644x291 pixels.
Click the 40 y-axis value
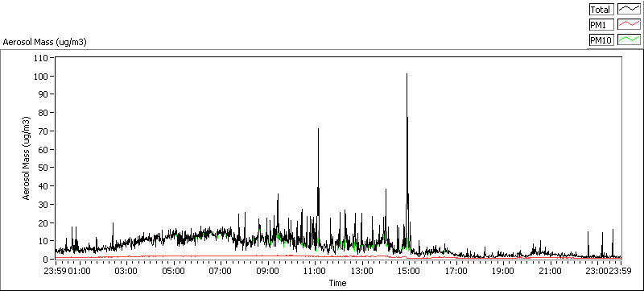(43, 185)
